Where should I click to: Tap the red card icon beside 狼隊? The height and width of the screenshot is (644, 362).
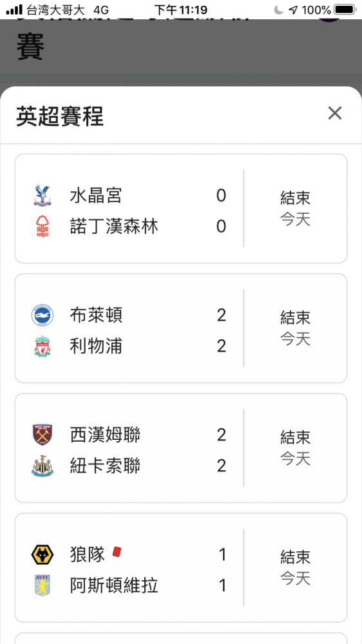117,551
